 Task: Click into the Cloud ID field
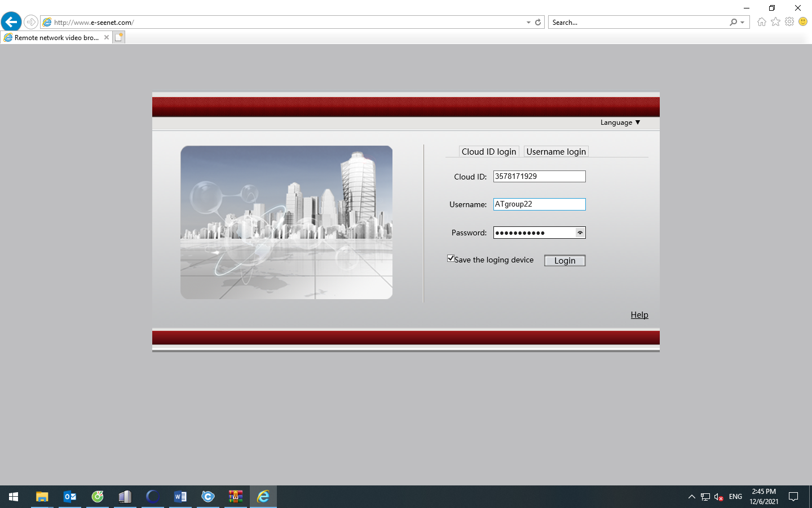[539, 176]
